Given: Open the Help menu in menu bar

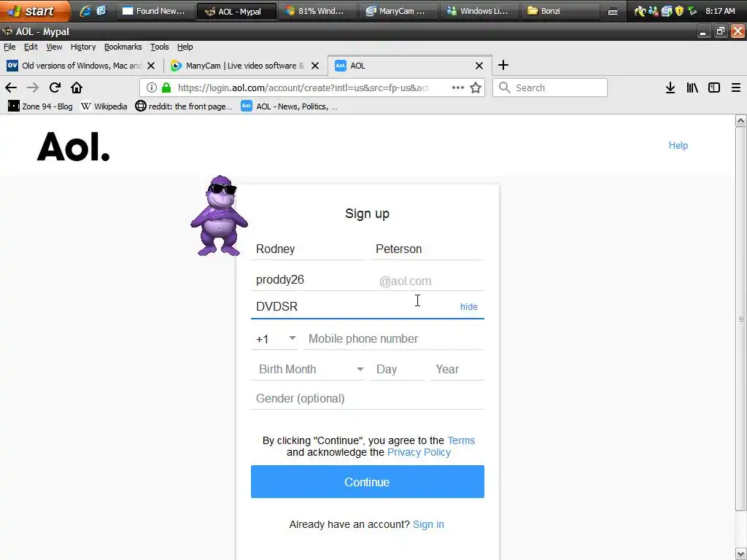Looking at the screenshot, I should (x=185, y=47).
